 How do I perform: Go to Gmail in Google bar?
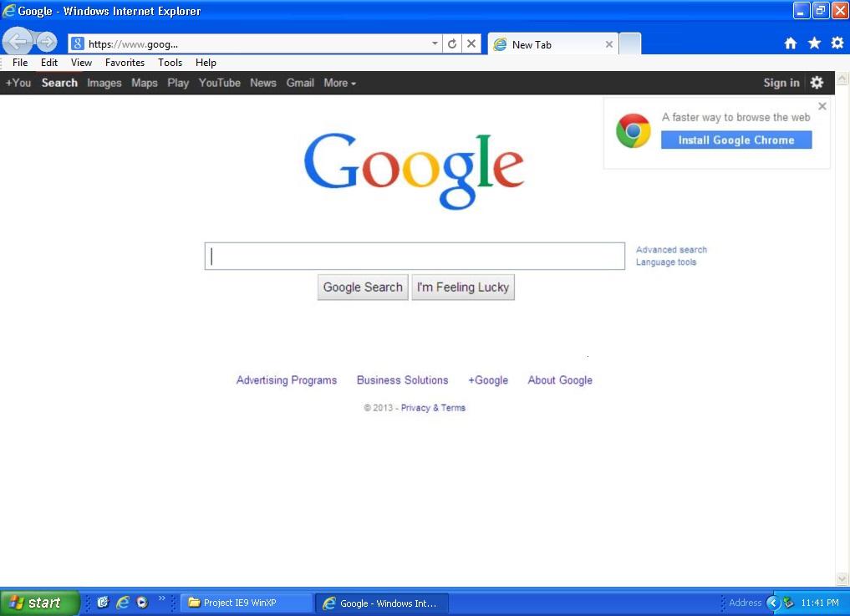(300, 83)
